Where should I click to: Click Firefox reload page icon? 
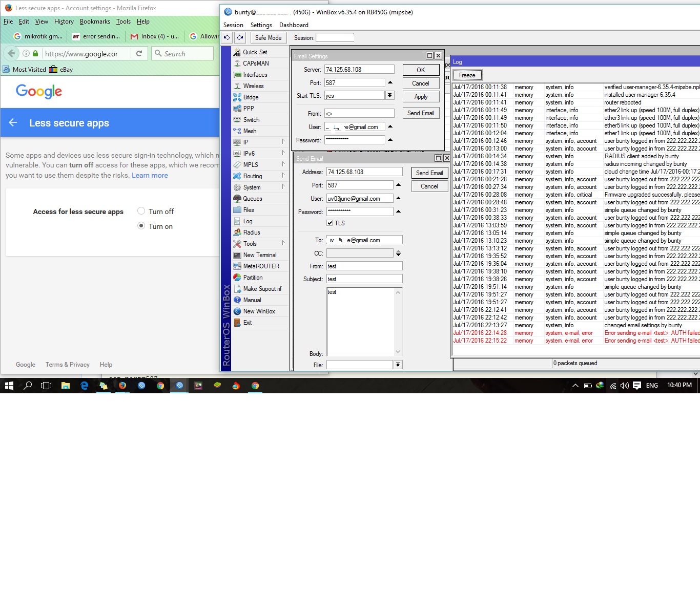(x=139, y=53)
